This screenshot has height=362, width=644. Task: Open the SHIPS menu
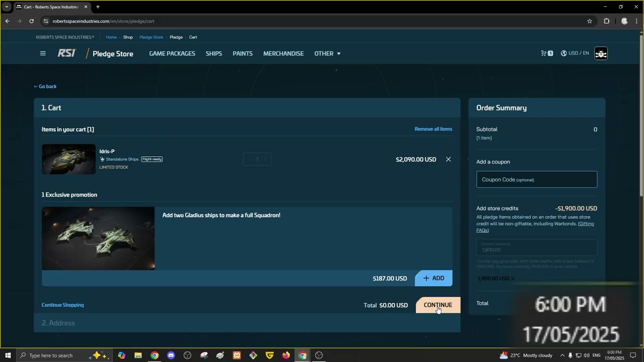pyautogui.click(x=214, y=53)
